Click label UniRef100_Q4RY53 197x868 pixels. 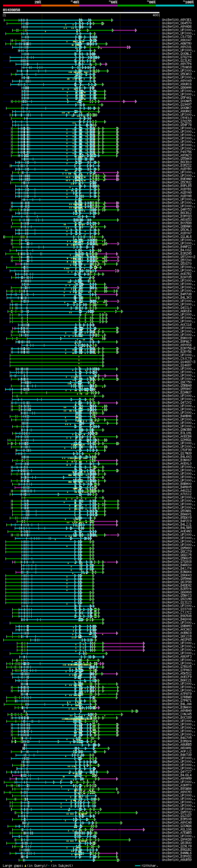(x=177, y=210)
